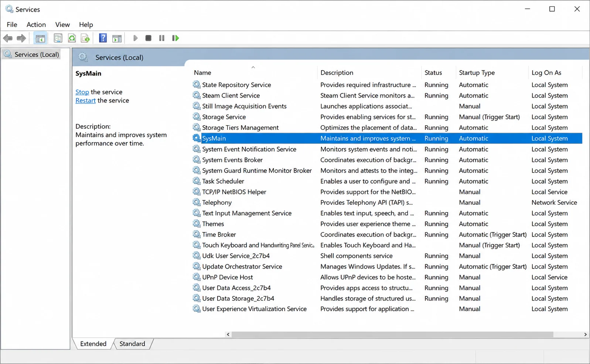Click gear icon beside SysMain row
Image resolution: width=590 pixels, height=364 pixels.
pos(197,138)
